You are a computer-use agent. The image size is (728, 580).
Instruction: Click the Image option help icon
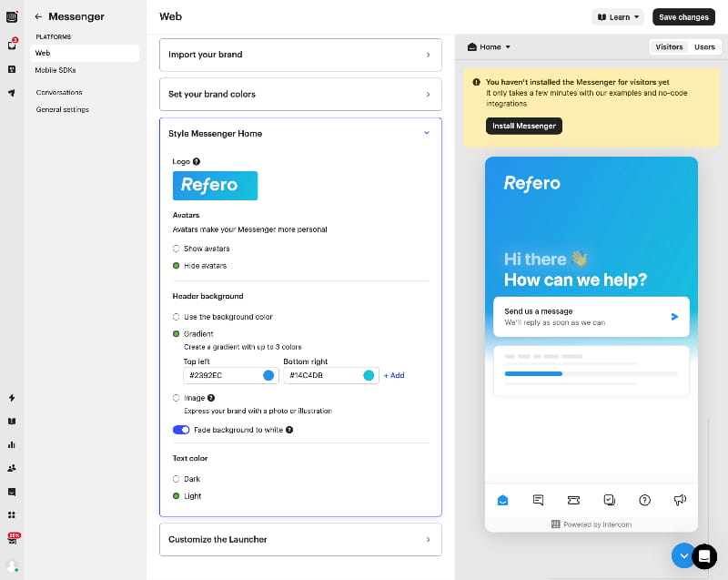click(211, 398)
